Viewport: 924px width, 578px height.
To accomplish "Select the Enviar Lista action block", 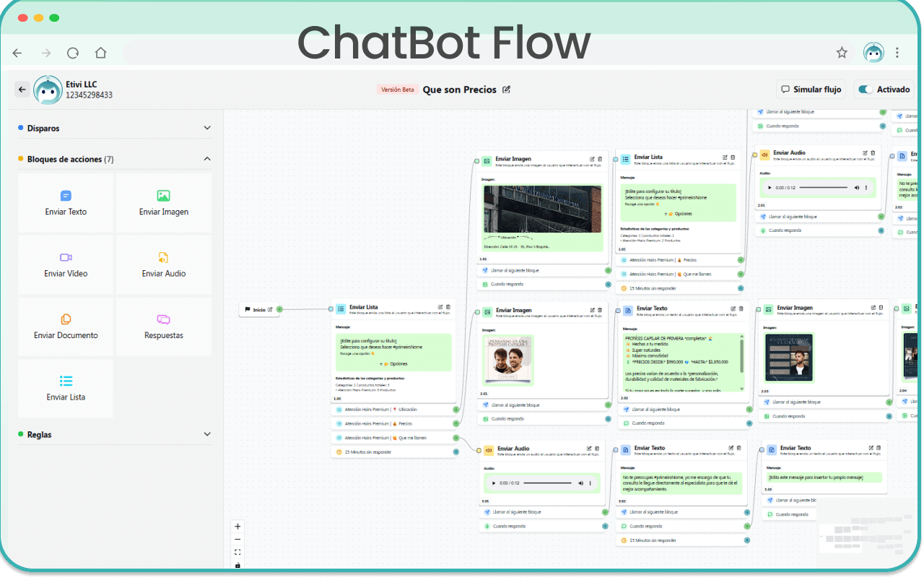I will coord(65,388).
